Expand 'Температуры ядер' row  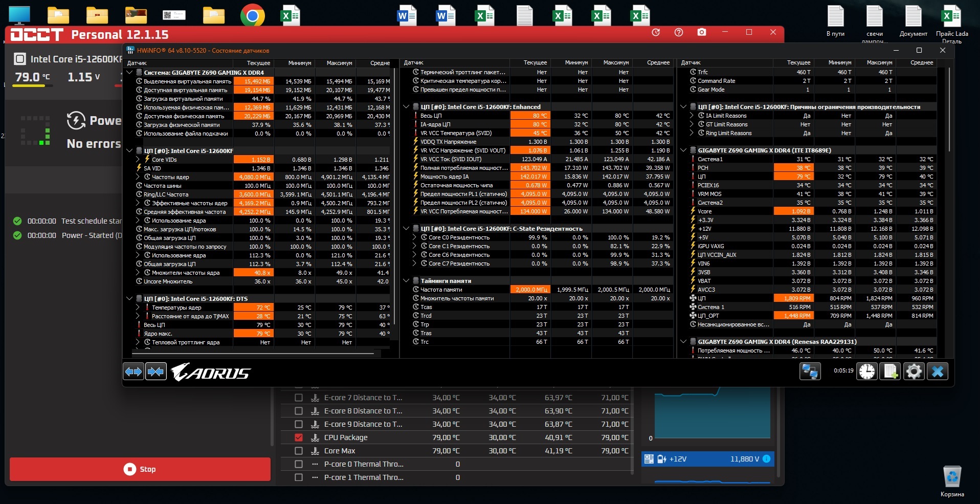pyautogui.click(x=138, y=308)
